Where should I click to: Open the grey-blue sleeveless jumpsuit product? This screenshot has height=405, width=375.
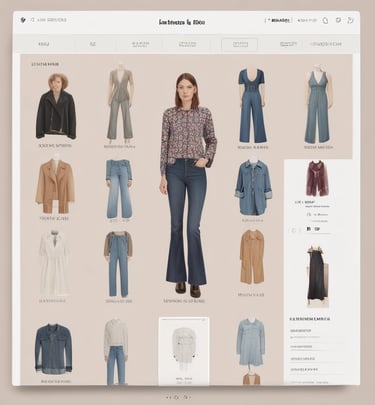[x=319, y=104]
